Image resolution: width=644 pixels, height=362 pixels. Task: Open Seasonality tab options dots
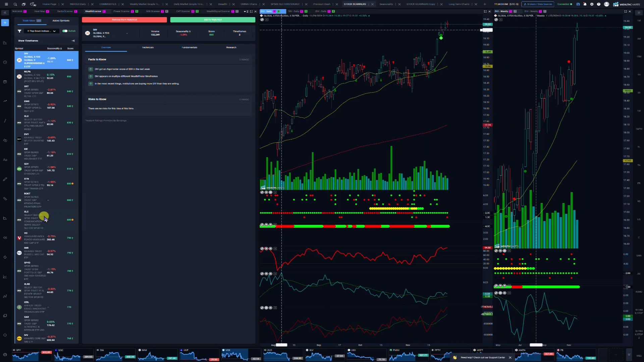click(395, 4)
